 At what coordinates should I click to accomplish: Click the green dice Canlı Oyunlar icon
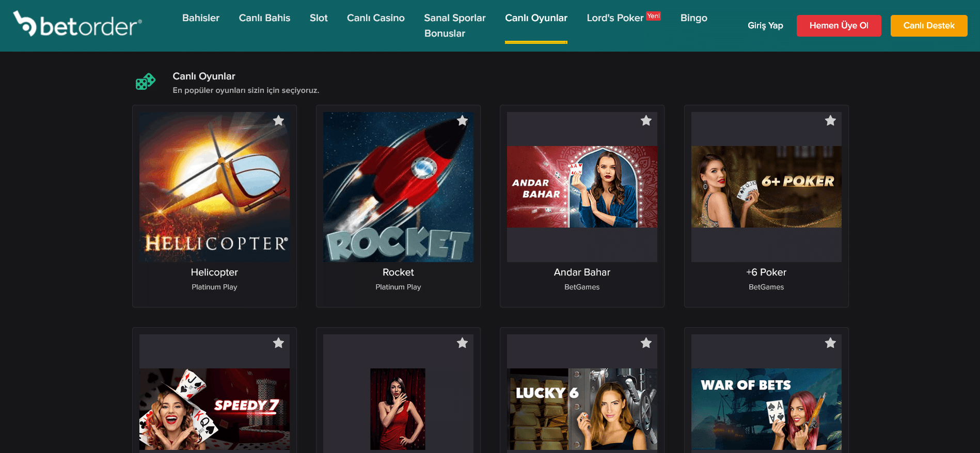(145, 82)
